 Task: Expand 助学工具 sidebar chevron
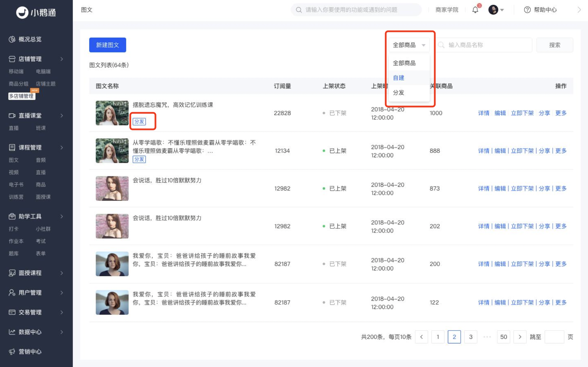point(62,216)
